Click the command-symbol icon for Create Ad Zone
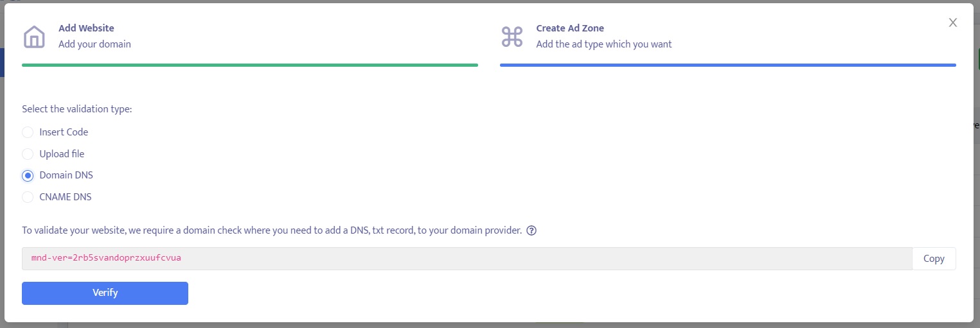The image size is (980, 328). point(512,37)
